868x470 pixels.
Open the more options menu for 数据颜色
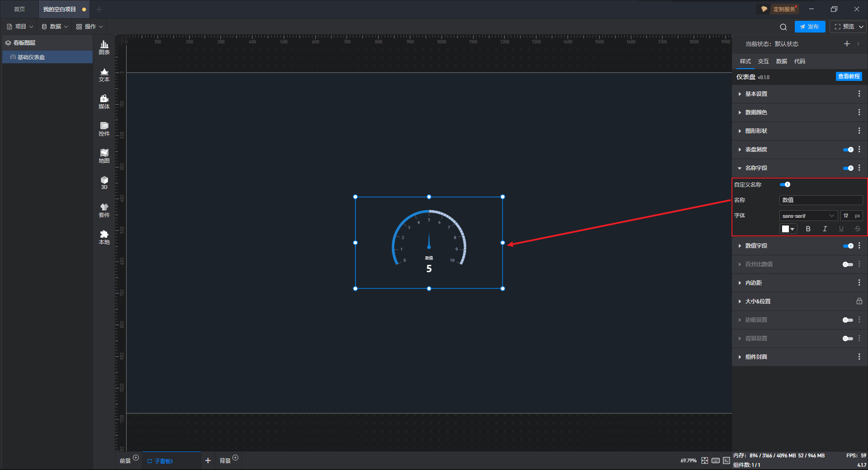click(x=859, y=112)
